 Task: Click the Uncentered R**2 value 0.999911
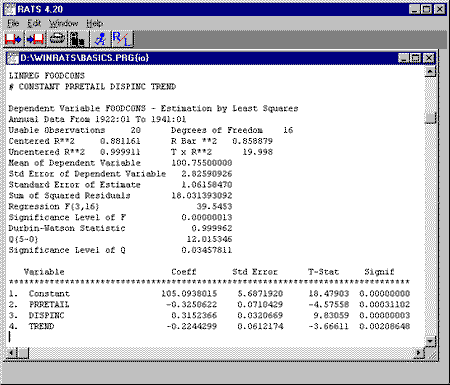[120, 152]
